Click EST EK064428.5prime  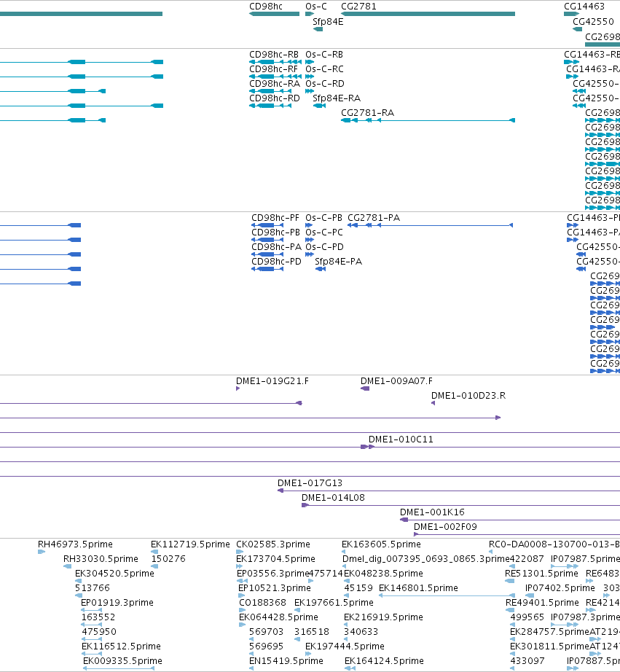pyautogui.click(x=278, y=617)
